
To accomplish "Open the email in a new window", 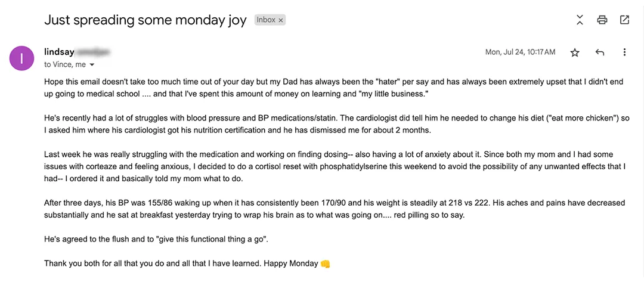I will 624,20.
